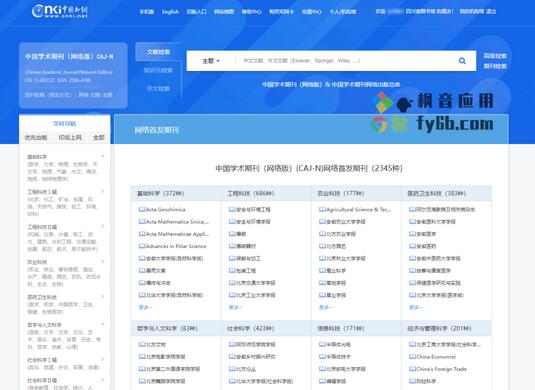Open the 主题 search field dropdown
Viewport: 535px width, 390px height.
[x=211, y=61]
